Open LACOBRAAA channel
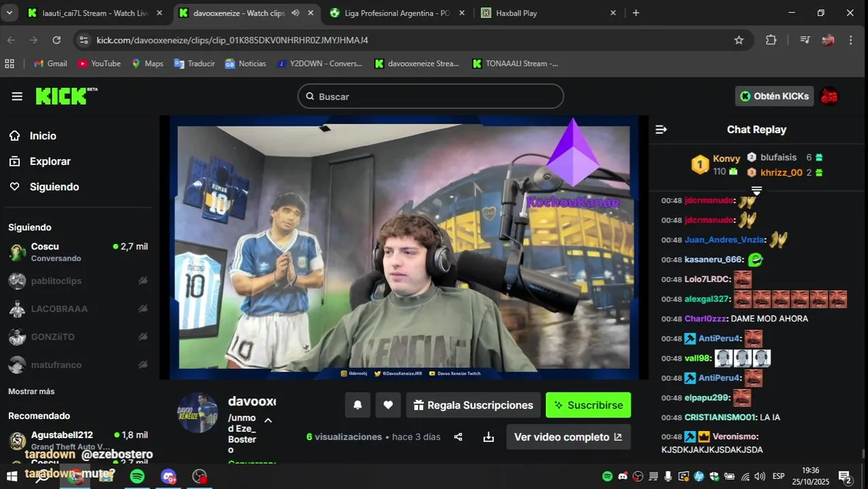Image resolution: width=868 pixels, height=489 pixels. (78, 308)
